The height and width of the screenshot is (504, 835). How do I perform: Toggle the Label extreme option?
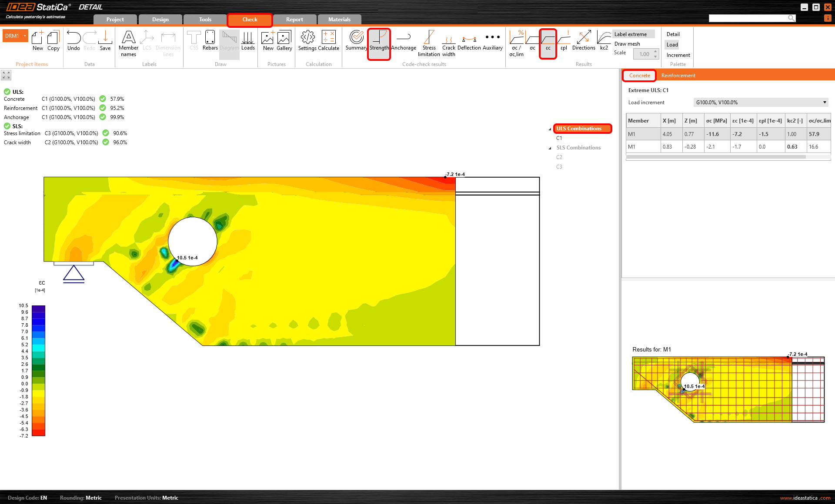(x=631, y=34)
